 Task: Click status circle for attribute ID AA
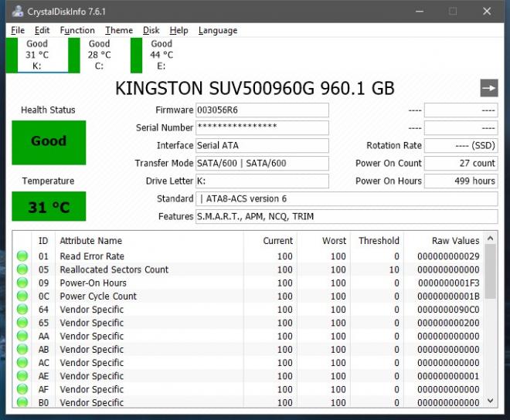[x=22, y=336]
